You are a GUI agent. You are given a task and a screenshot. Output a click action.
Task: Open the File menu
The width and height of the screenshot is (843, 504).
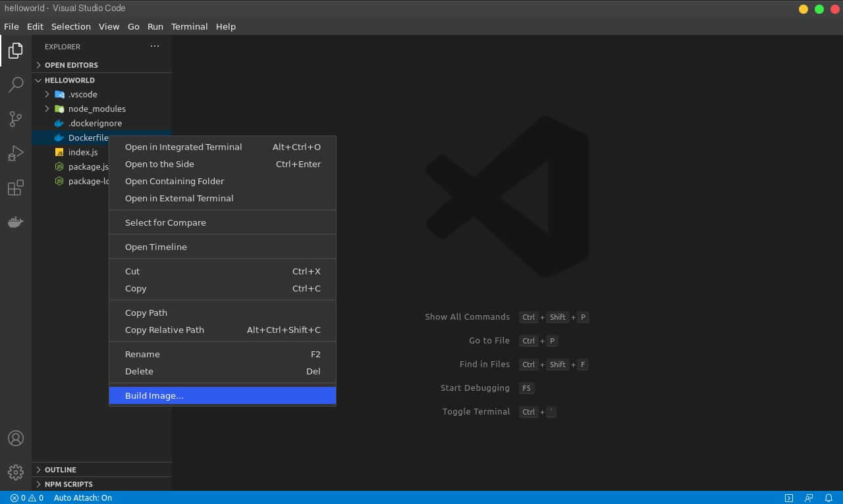tap(11, 26)
